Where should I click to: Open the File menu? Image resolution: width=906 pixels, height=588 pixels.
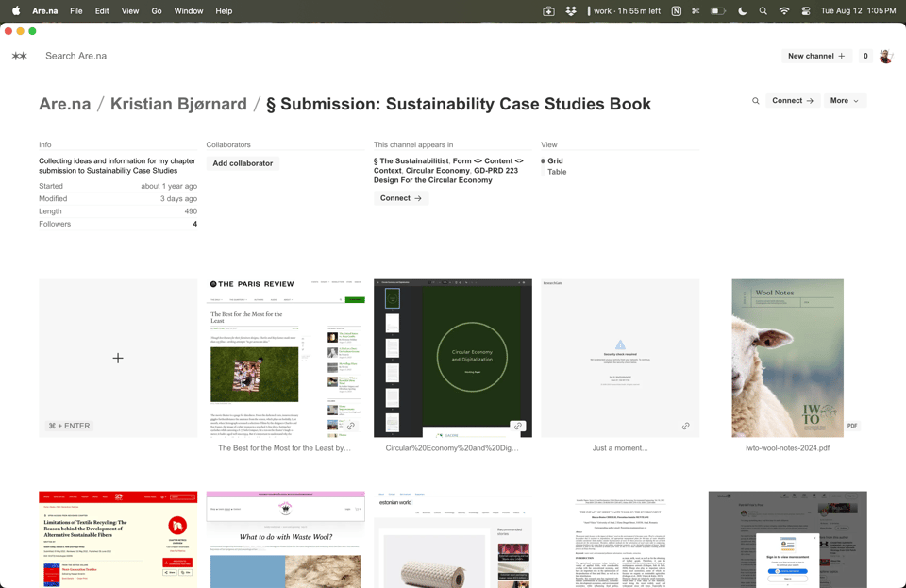[76, 11]
